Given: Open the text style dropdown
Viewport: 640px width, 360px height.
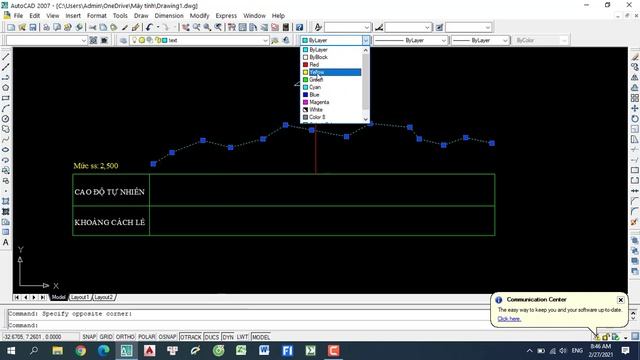Looking at the screenshot, I should (367, 27).
